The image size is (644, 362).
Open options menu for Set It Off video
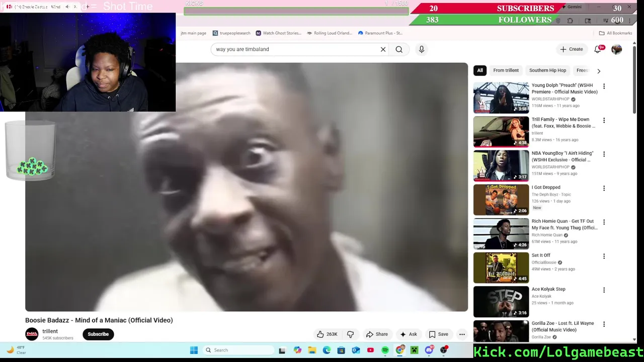(604, 256)
